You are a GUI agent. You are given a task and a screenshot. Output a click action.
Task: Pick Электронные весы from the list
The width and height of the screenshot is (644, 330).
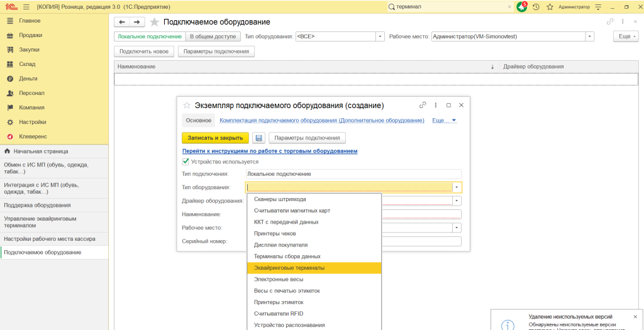tap(314, 280)
